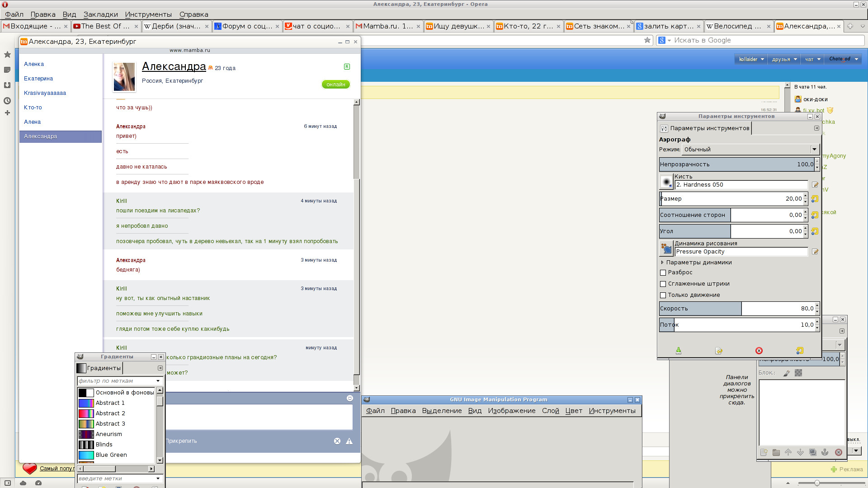
Task: Select the Blue Green gradient
Action: [111, 455]
